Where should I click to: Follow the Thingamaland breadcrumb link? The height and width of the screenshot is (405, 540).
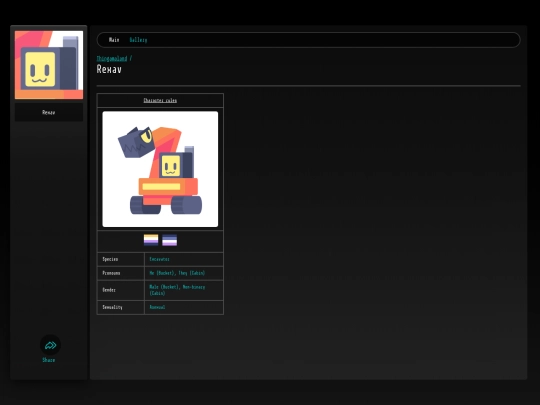coord(112,59)
